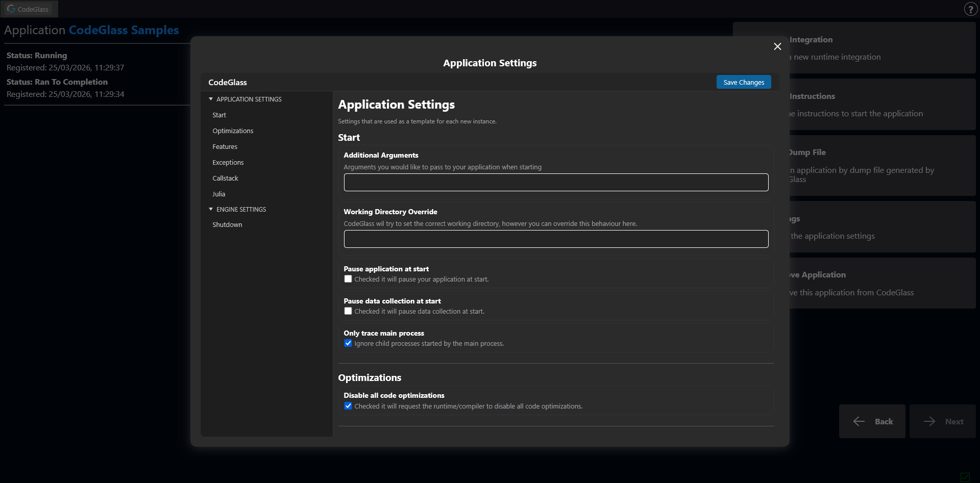Click the Next arrow navigation icon
Image resolution: width=980 pixels, height=483 pixels.
pos(929,421)
